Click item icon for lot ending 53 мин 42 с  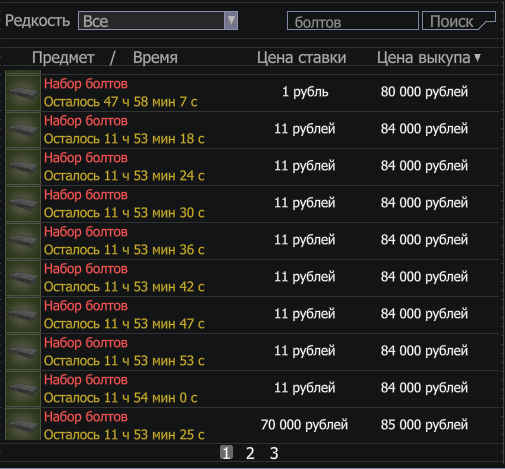pyautogui.click(x=23, y=278)
